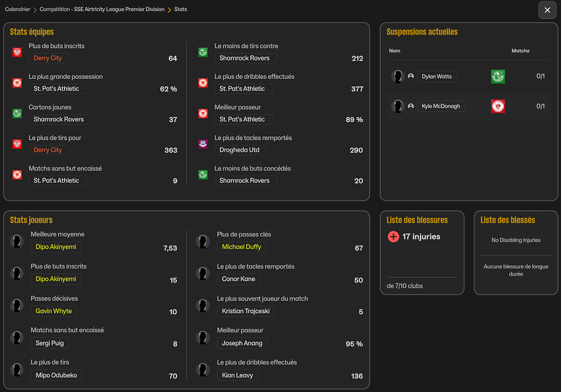Click the red plus injury icon showing 17 injuries
The width and height of the screenshot is (561, 392).
[x=394, y=236]
